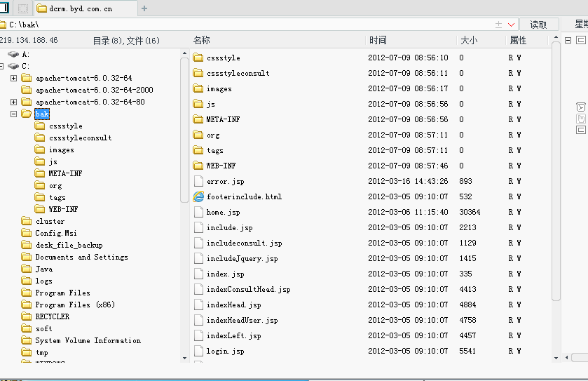Expand the apache-tomcat-6.0.32-64 folder
The image size is (588, 381).
[13, 78]
